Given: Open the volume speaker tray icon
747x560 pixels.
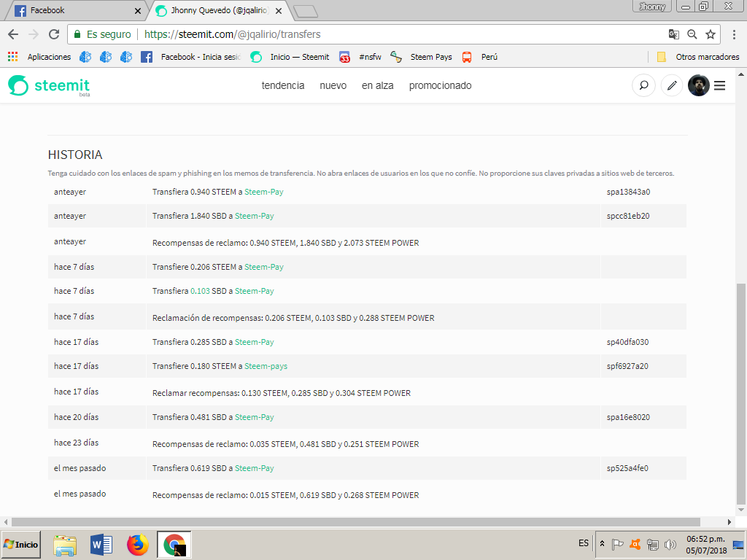Looking at the screenshot, I should click(670, 544).
